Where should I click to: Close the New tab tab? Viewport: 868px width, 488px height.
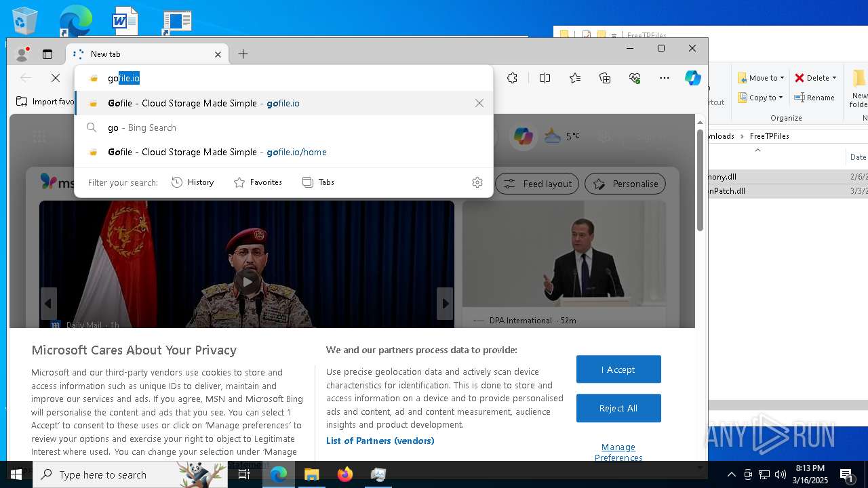218,54
